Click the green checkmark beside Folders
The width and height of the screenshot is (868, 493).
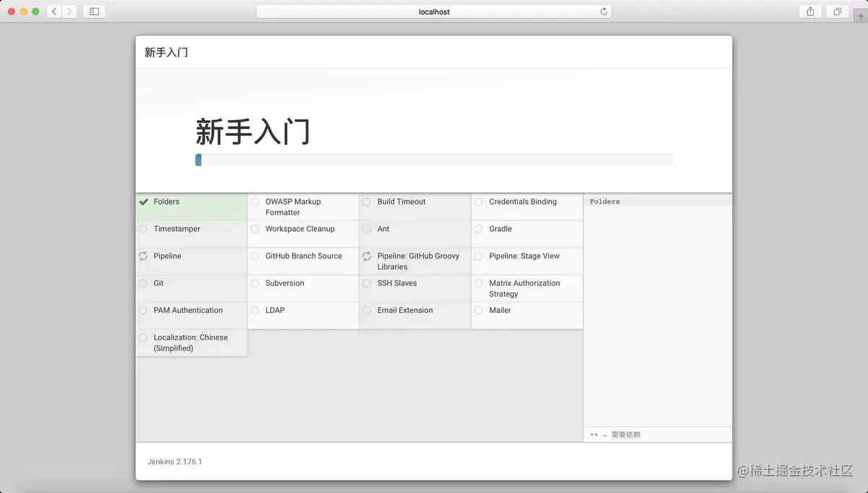[x=143, y=202]
